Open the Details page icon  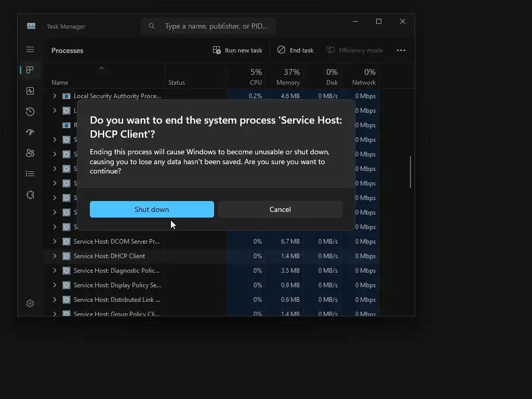(x=30, y=174)
